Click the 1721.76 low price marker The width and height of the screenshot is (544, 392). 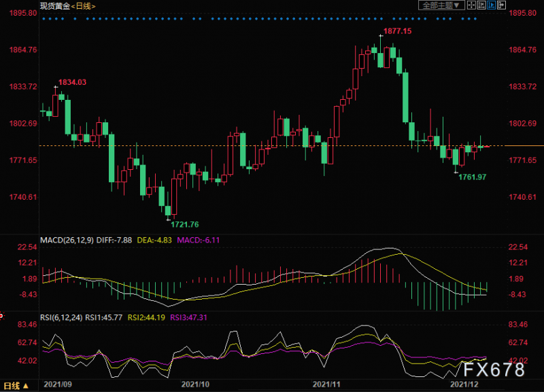point(184,224)
